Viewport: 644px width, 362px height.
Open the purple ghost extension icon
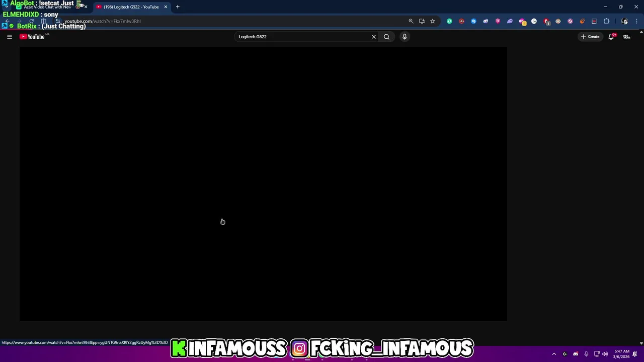(x=510, y=21)
